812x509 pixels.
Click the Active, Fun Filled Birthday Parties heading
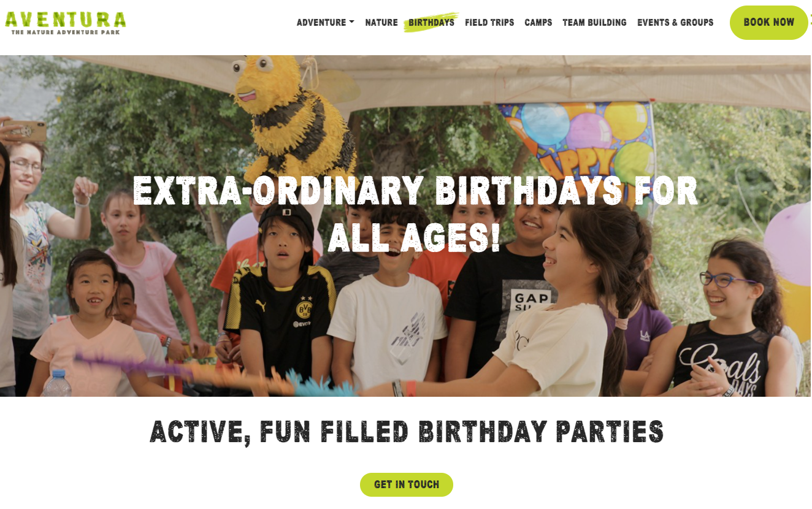pyautogui.click(x=407, y=432)
